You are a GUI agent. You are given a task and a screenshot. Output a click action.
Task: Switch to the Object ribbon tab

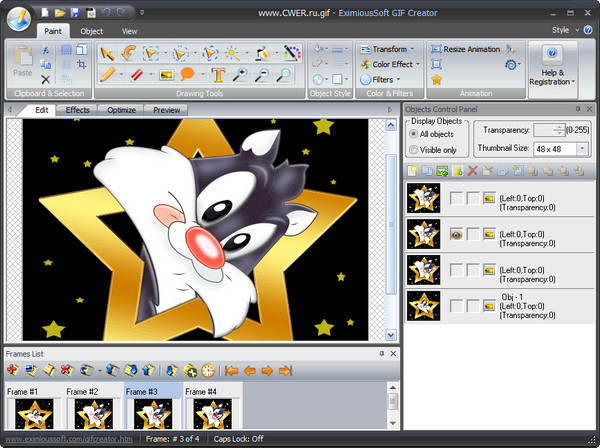(x=91, y=31)
